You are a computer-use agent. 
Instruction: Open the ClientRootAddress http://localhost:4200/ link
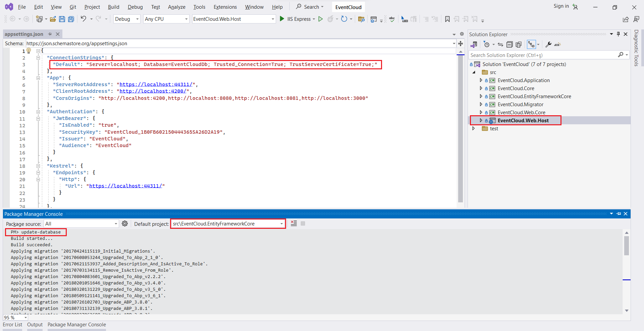click(x=153, y=91)
